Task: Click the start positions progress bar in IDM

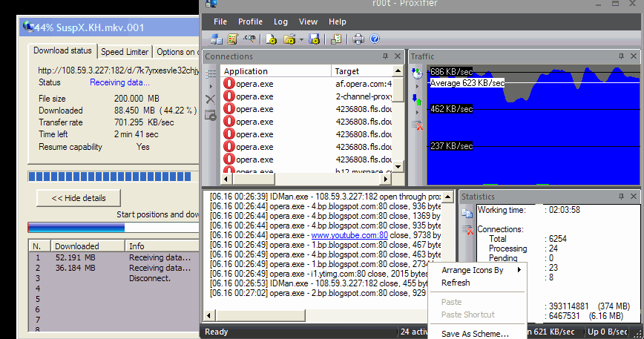Action: (114, 228)
